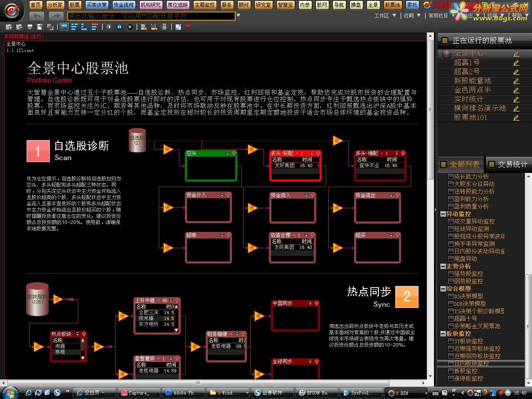Click the 席位追踪 button

pos(177,5)
